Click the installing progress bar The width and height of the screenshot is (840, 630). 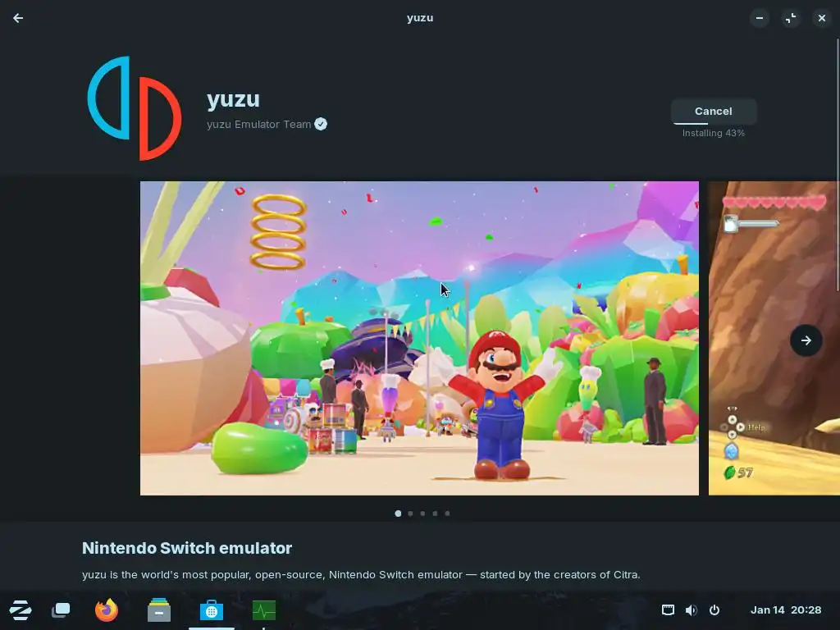[x=713, y=123]
